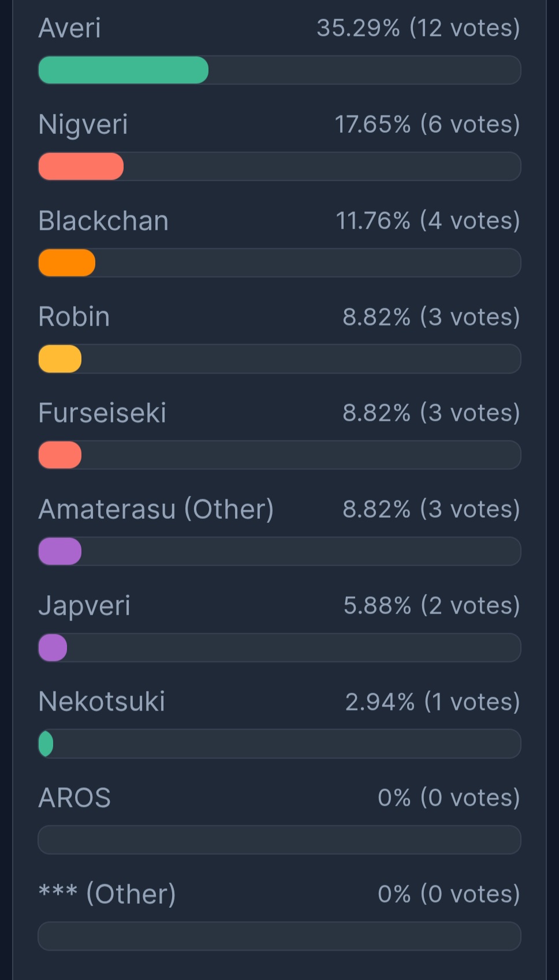
Task: Click the green Averi progress bar
Action: [x=123, y=70]
